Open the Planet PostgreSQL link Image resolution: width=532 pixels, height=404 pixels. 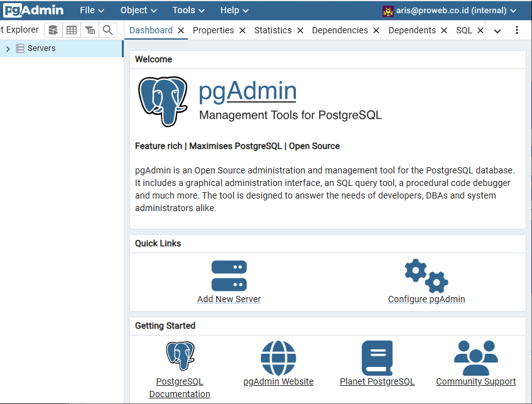[x=377, y=381]
